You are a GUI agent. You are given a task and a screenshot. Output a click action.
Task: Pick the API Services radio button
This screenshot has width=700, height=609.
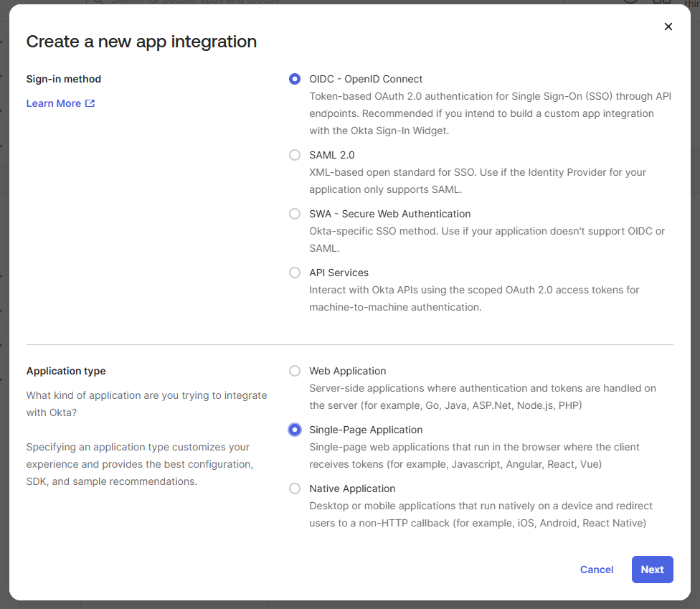[295, 273]
